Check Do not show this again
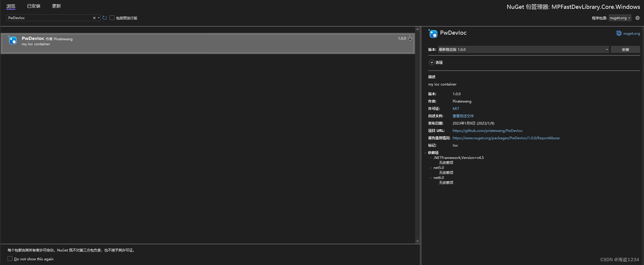This screenshot has height=265, width=644. 10,259
